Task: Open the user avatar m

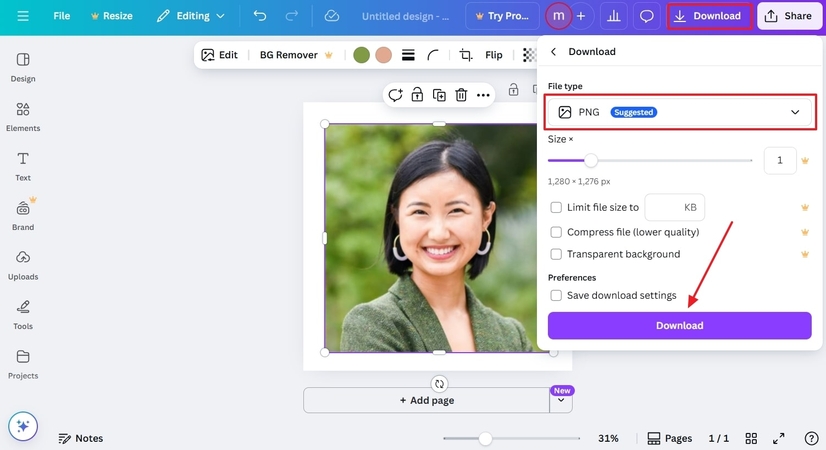Action: tap(558, 16)
